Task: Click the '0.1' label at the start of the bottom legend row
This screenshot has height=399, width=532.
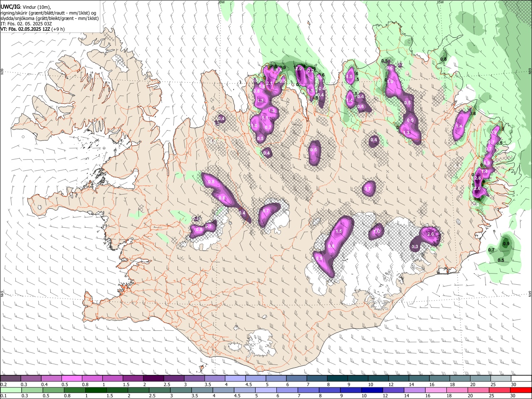Action: (x=3, y=396)
